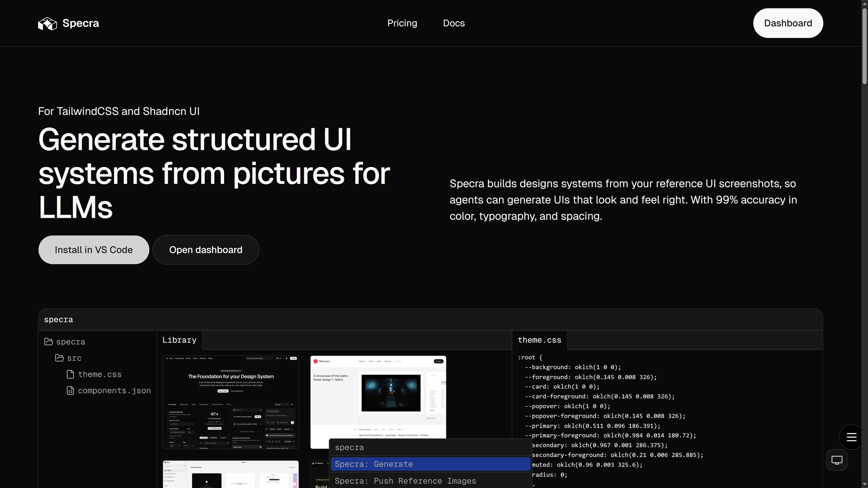Collapse the src folder in the file tree
The height and width of the screenshot is (488, 868).
74,358
